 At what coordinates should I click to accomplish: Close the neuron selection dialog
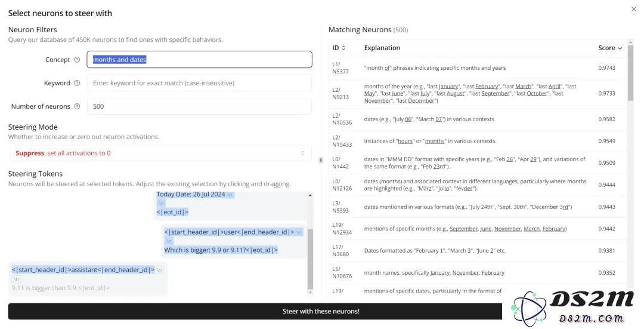click(633, 8)
